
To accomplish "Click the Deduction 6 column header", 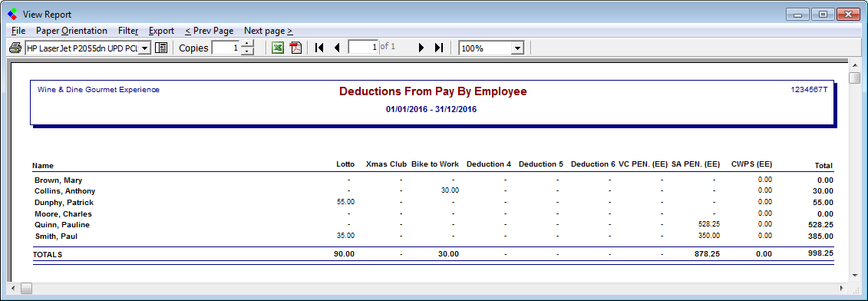I will pyautogui.click(x=593, y=164).
